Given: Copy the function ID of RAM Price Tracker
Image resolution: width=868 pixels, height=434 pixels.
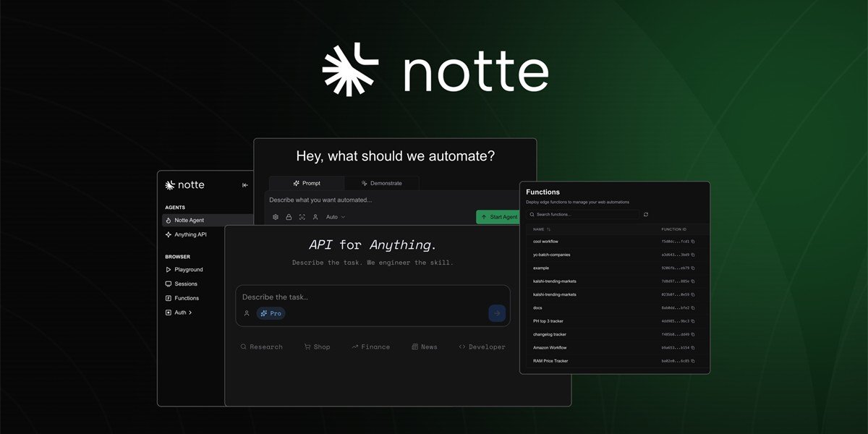Looking at the screenshot, I should pyautogui.click(x=693, y=361).
